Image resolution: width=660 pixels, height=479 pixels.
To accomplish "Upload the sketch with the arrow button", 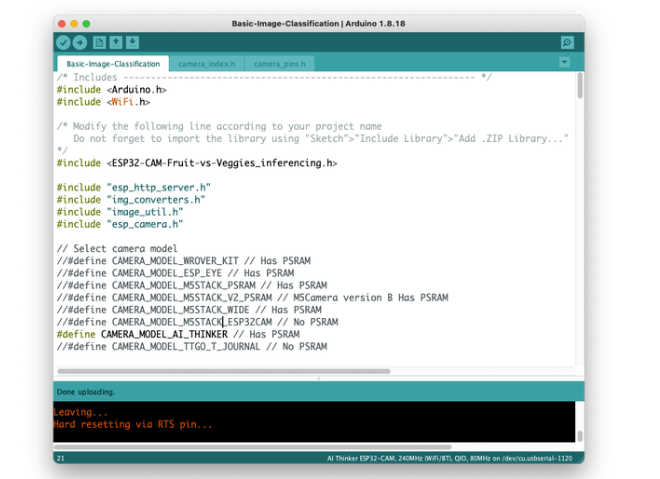I will pos(80,42).
